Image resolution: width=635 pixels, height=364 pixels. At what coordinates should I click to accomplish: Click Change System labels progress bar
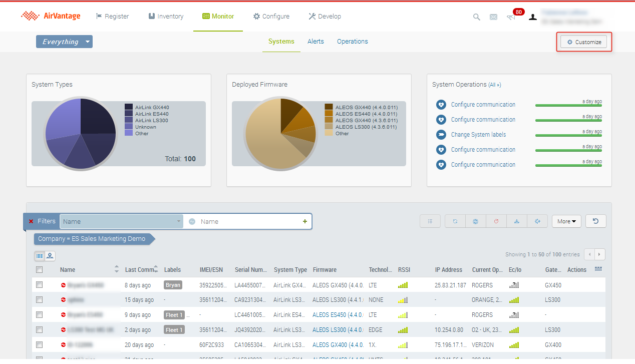coord(568,136)
